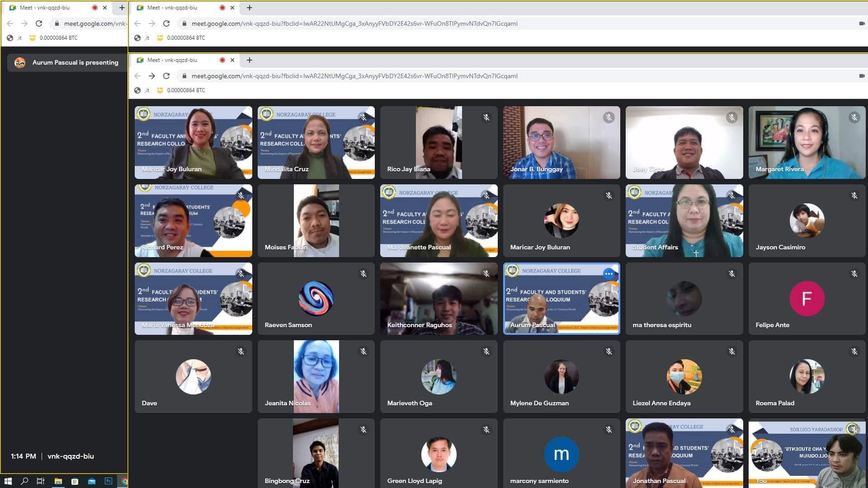Click the meeting code vnk-qqzd-biu text
868x488 pixels.
(71, 456)
